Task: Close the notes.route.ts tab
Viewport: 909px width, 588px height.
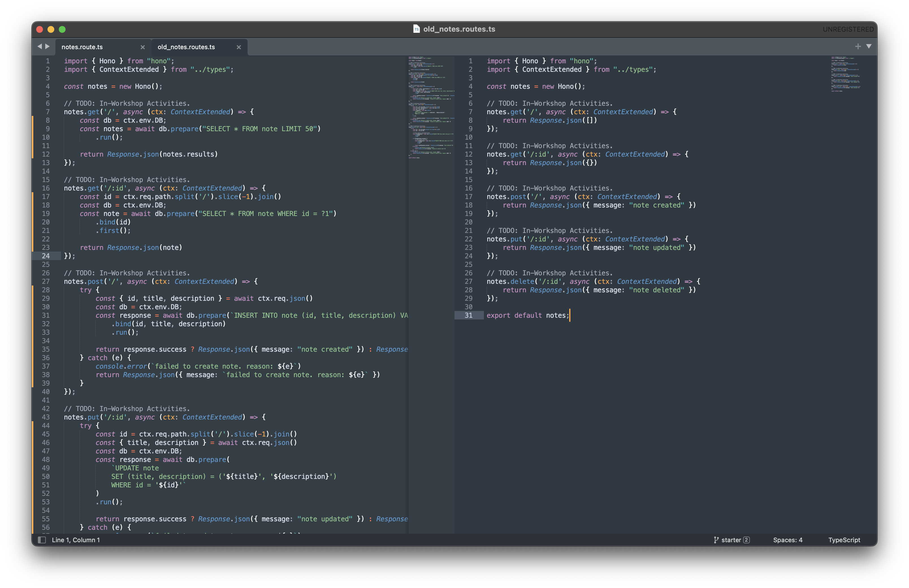Action: coord(143,47)
